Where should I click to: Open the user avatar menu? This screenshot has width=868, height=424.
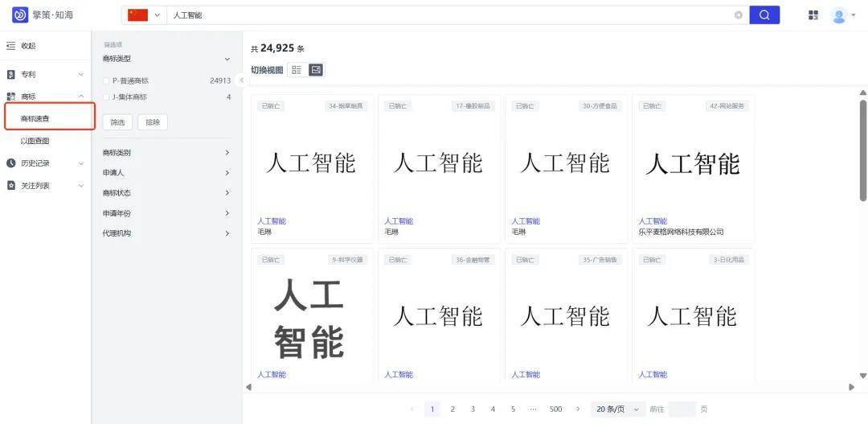pyautogui.click(x=839, y=15)
